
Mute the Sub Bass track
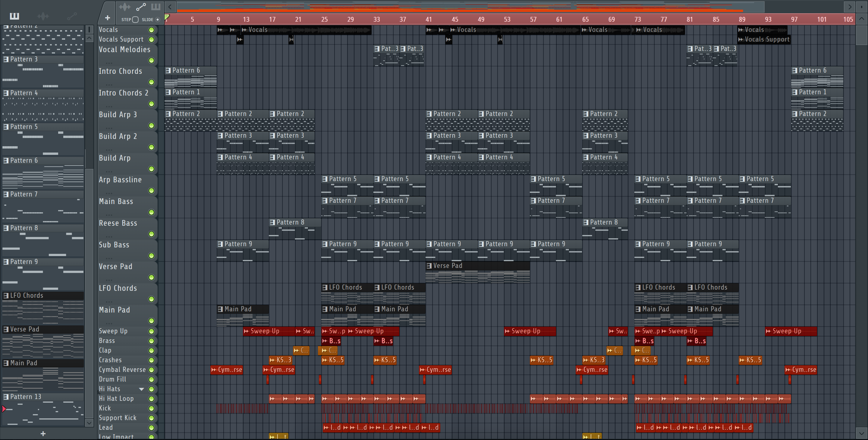tap(152, 256)
